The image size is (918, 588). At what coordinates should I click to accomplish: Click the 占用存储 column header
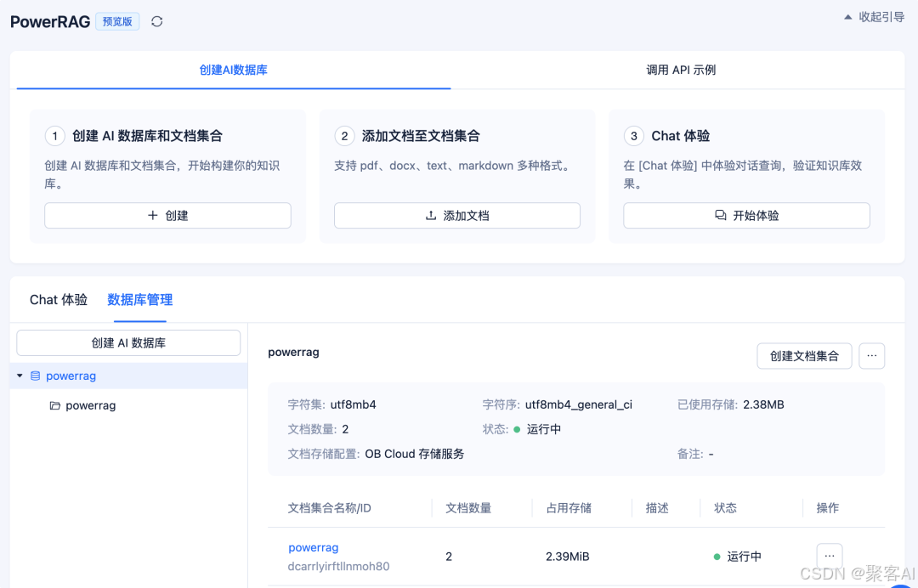pyautogui.click(x=569, y=508)
